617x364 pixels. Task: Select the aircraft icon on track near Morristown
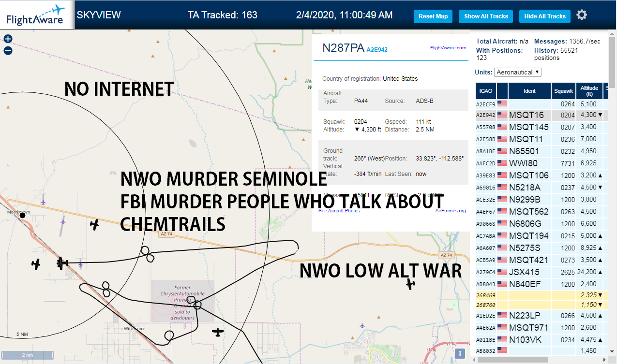pos(61,262)
